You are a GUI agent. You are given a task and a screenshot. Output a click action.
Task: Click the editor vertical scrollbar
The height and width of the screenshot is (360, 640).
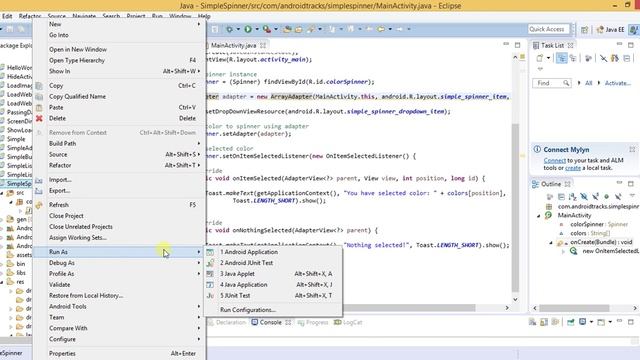click(x=515, y=208)
